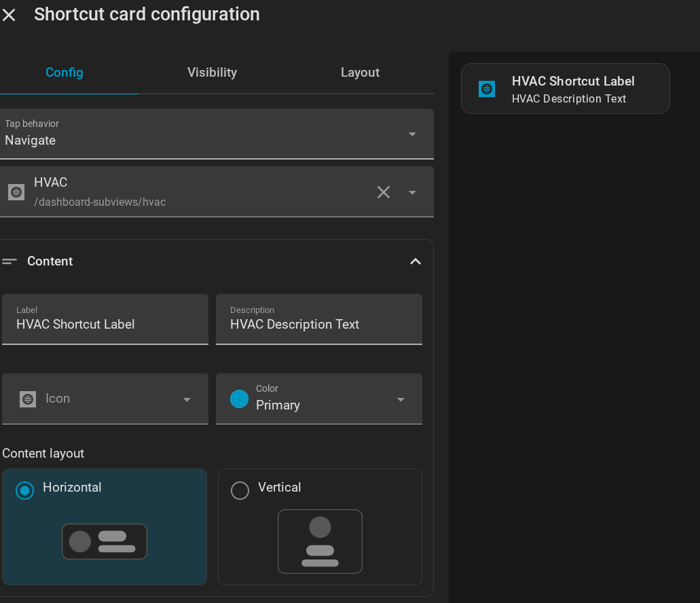This screenshot has width=700, height=603.
Task: Open the Color Primary dropdown arrow
Action: pos(401,399)
